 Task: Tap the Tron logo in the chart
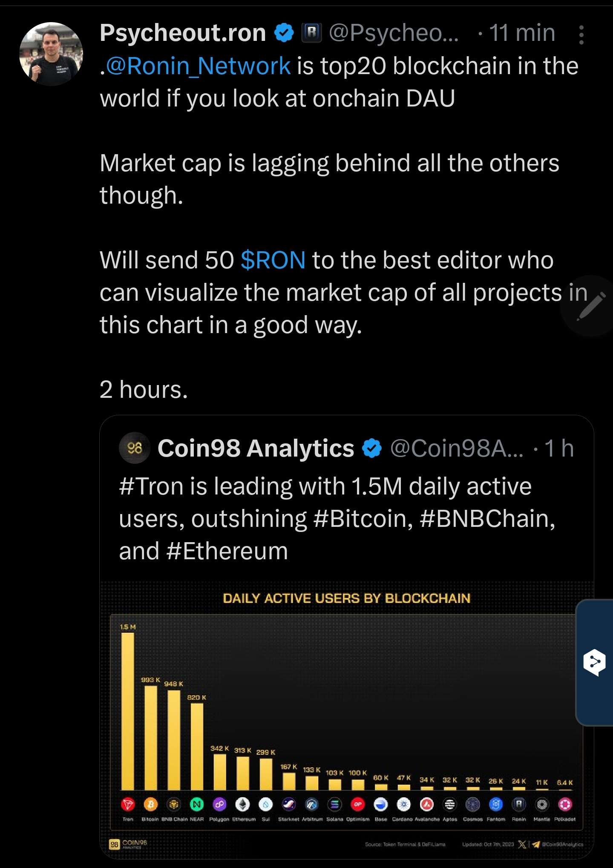[128, 805]
